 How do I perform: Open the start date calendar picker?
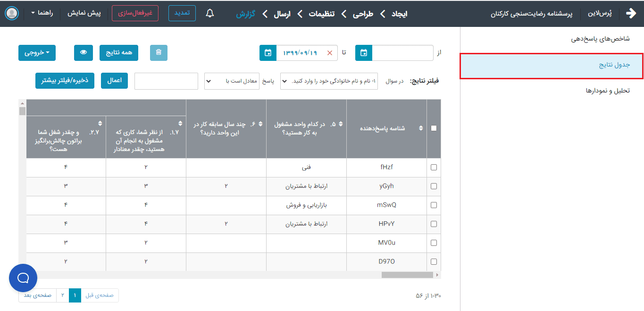tap(363, 53)
